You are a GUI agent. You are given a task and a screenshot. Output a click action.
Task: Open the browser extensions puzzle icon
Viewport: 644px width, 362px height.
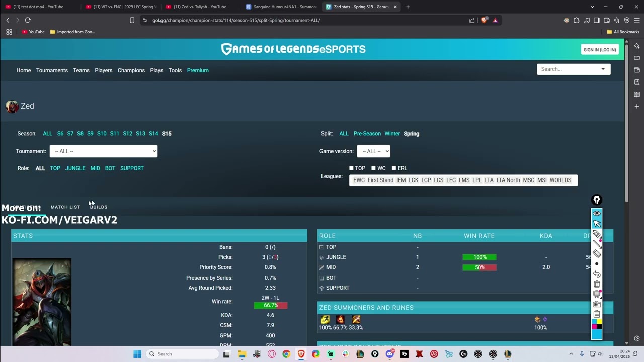point(577,20)
